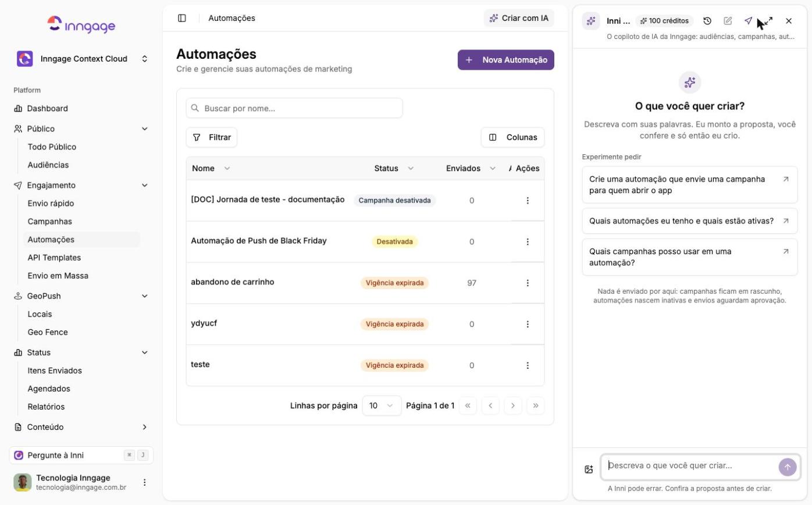Viewport: 812px width, 505px height.
Task: Open the Colunas button
Action: point(513,137)
